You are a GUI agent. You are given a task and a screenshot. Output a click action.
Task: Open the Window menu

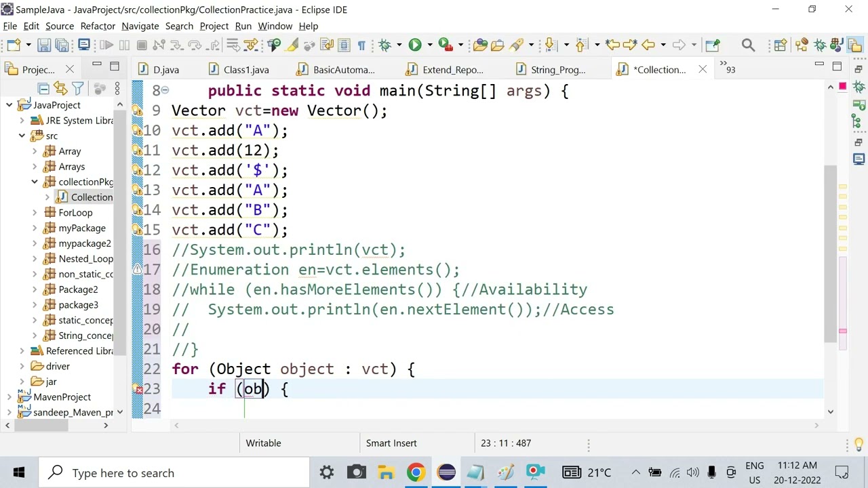pos(275,26)
